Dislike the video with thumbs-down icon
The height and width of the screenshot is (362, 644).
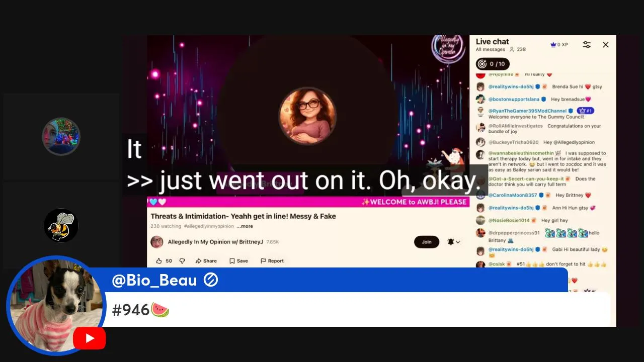pyautogui.click(x=182, y=261)
